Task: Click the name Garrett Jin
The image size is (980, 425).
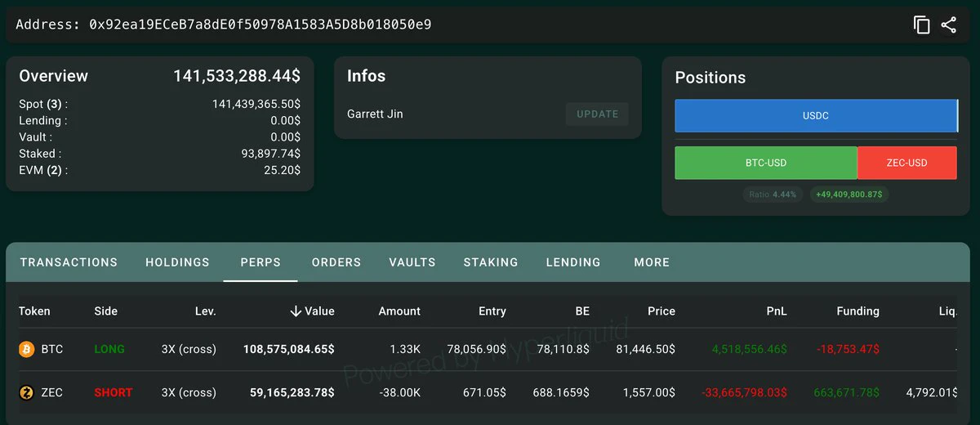Action: tap(375, 114)
